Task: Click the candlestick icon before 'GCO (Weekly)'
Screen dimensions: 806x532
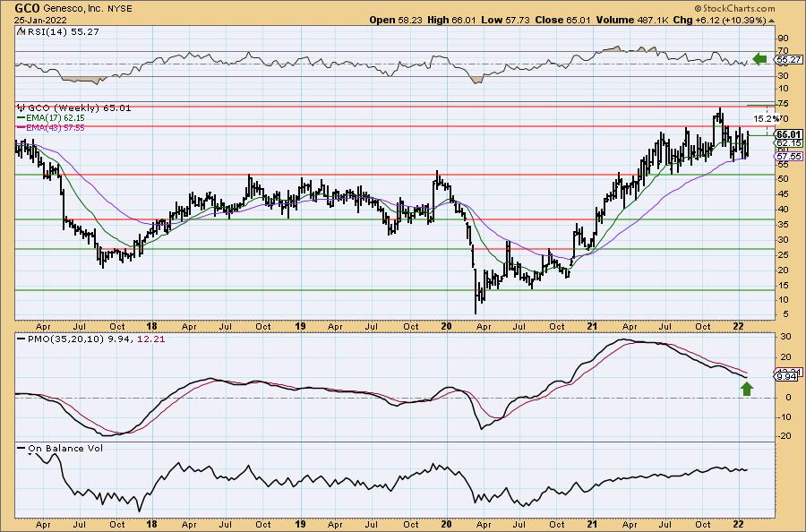Action: point(21,108)
